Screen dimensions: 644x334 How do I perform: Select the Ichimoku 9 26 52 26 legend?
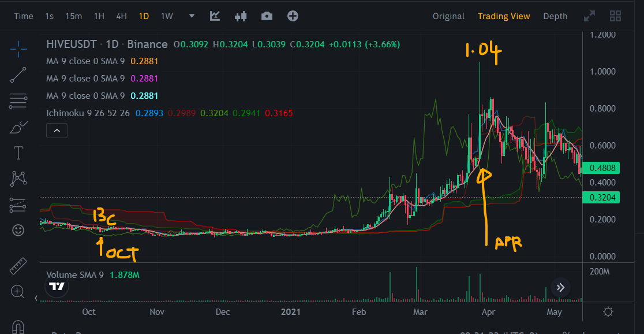[x=89, y=113]
